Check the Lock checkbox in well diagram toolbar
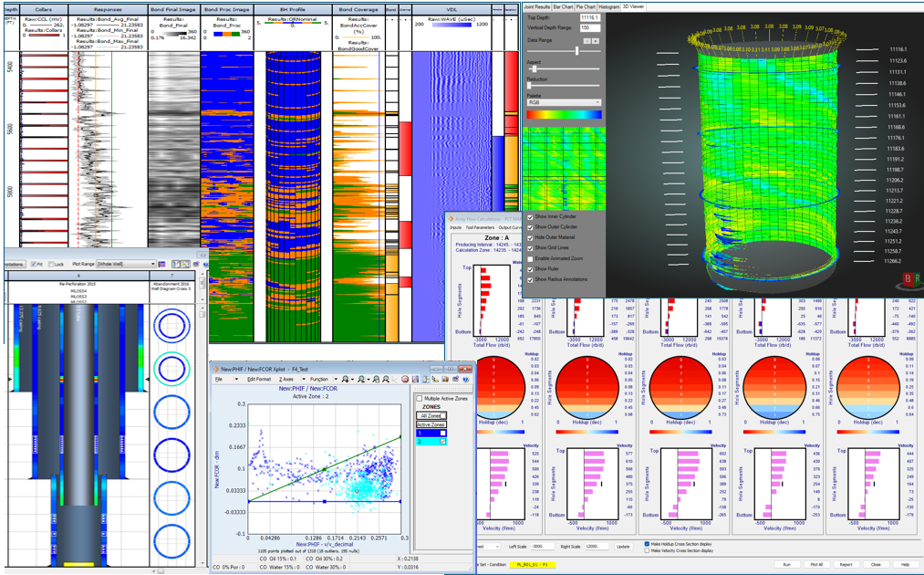Screen dimensions: 924x575 click(51, 264)
